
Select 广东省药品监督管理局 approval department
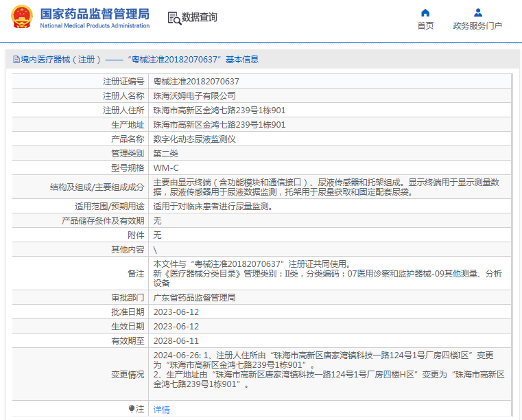pyautogui.click(x=194, y=298)
